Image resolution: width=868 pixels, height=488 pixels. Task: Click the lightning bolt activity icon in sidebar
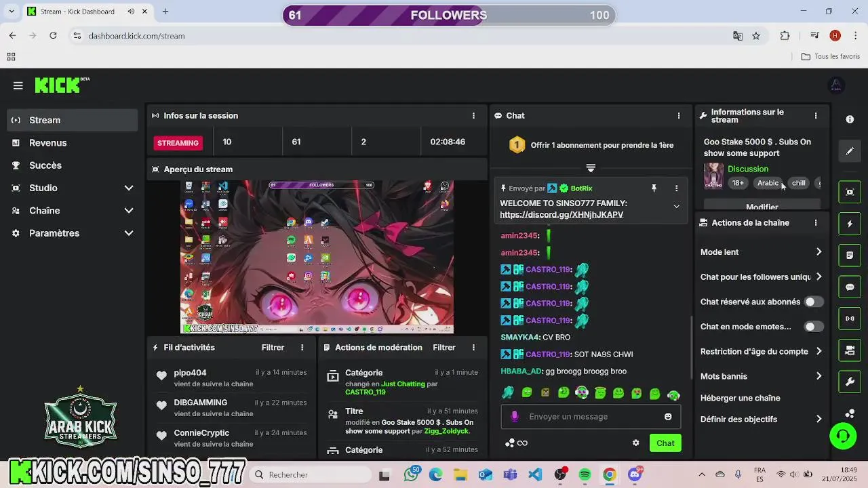pos(850,224)
